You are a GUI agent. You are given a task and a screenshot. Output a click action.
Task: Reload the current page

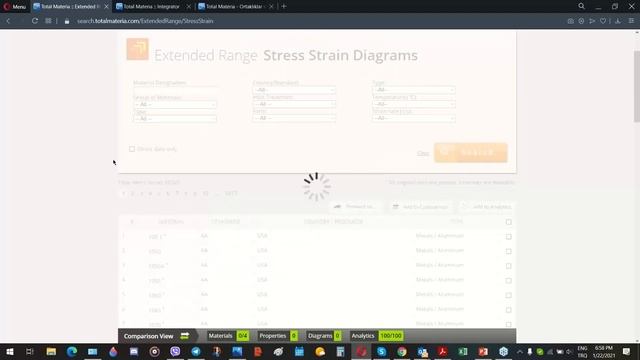(35, 21)
